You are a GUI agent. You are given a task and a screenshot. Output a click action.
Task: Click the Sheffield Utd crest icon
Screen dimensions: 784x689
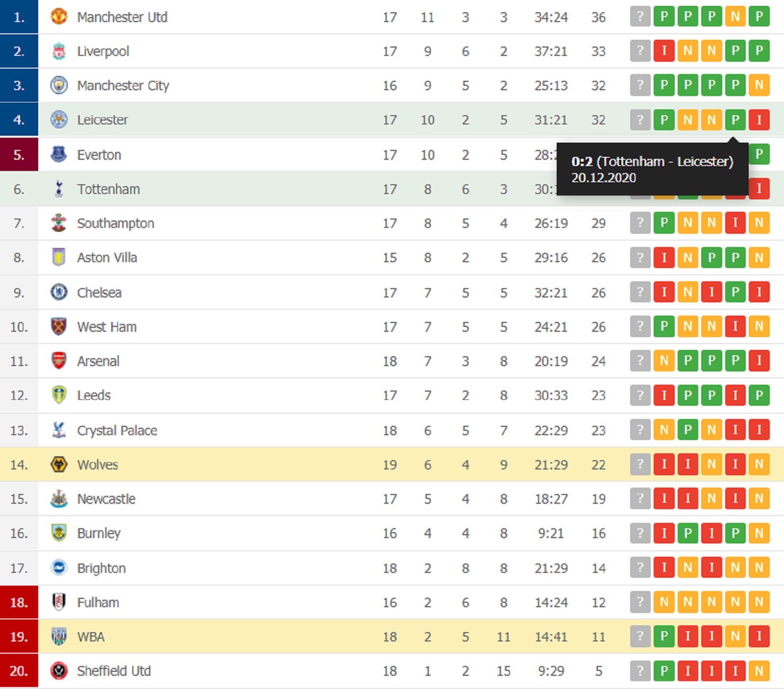coord(59,670)
